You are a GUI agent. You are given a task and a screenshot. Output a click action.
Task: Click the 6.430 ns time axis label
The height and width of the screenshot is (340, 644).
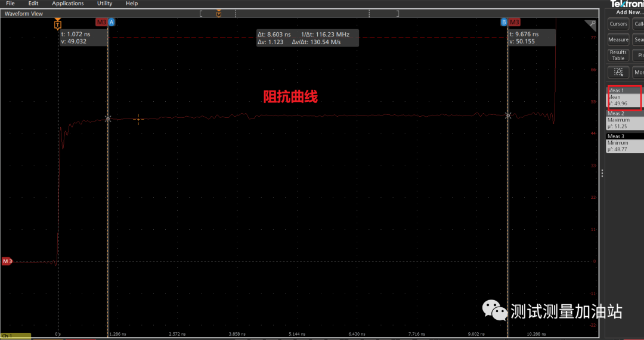[x=356, y=334]
